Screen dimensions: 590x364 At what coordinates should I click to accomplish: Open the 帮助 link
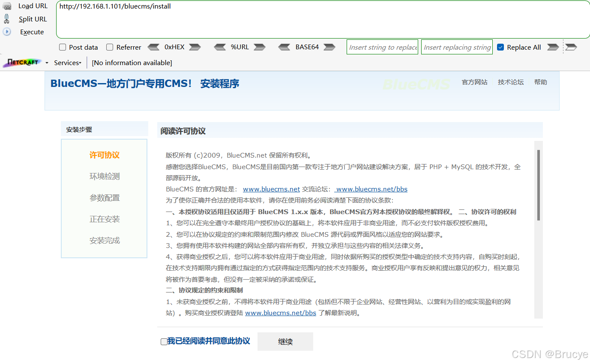[541, 82]
